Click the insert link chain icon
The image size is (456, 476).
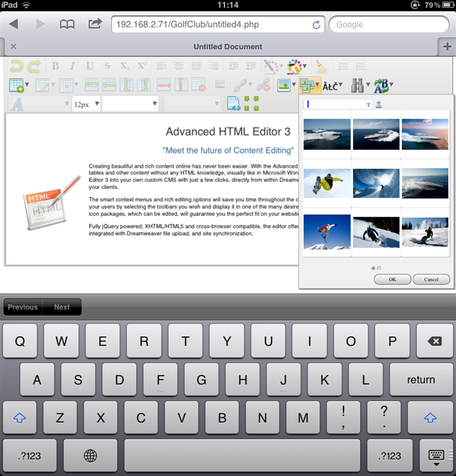240,85
